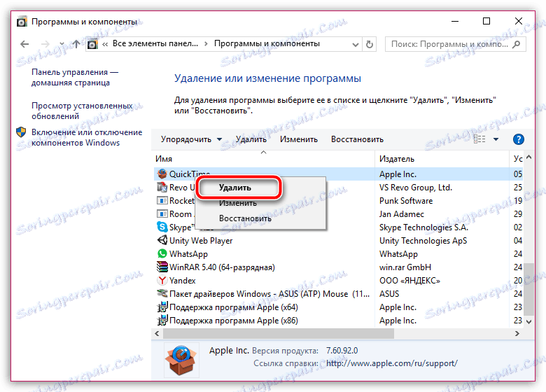Go back with the left arrow
Image resolution: width=546 pixels, height=392 pixels.
pyautogui.click(x=24, y=44)
